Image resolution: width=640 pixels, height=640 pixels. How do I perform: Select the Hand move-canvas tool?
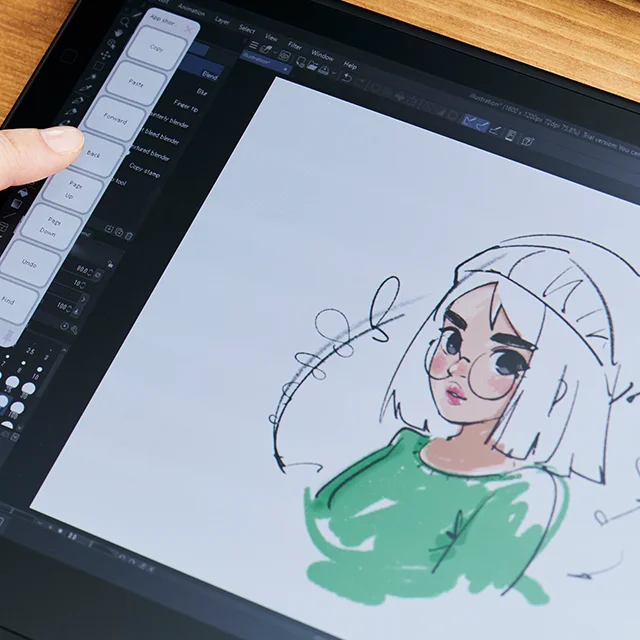tap(118, 32)
